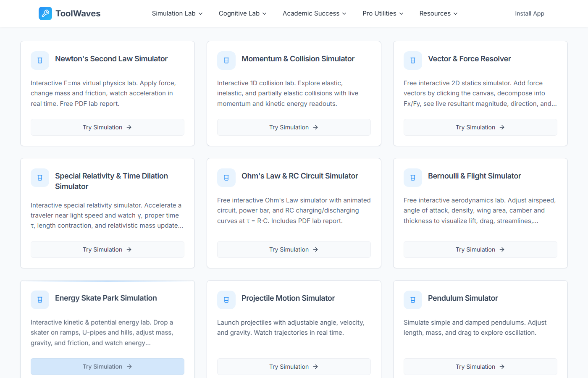Click the ToolWaves wrench logo icon
The image size is (588, 378).
[45, 13]
